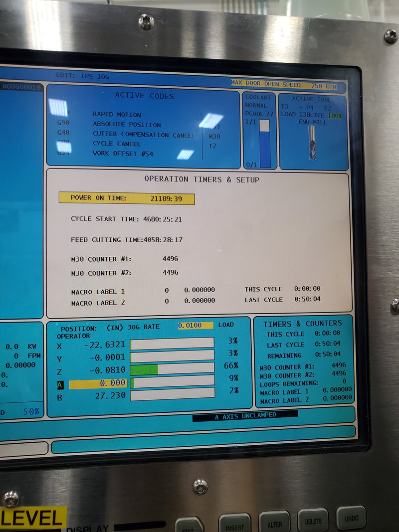
Task: Click the X position value -22.6321
Action: (105, 345)
